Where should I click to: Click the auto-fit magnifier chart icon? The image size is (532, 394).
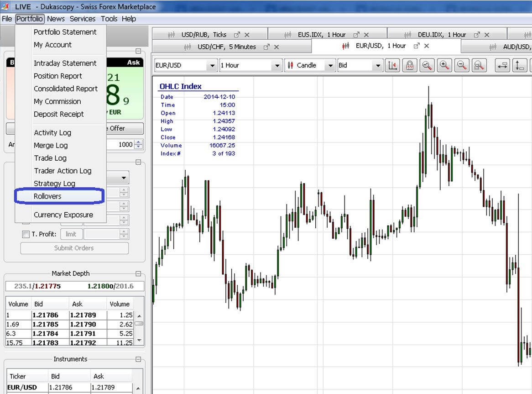pyautogui.click(x=427, y=65)
